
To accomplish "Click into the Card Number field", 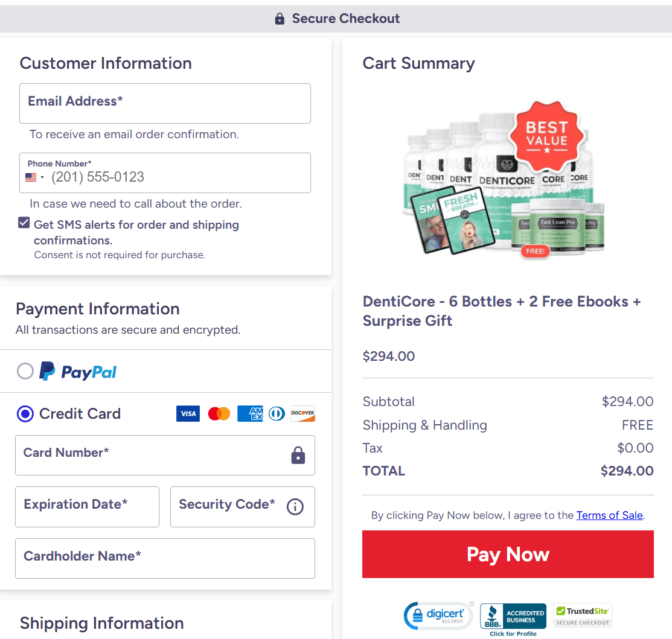I will [151, 456].
